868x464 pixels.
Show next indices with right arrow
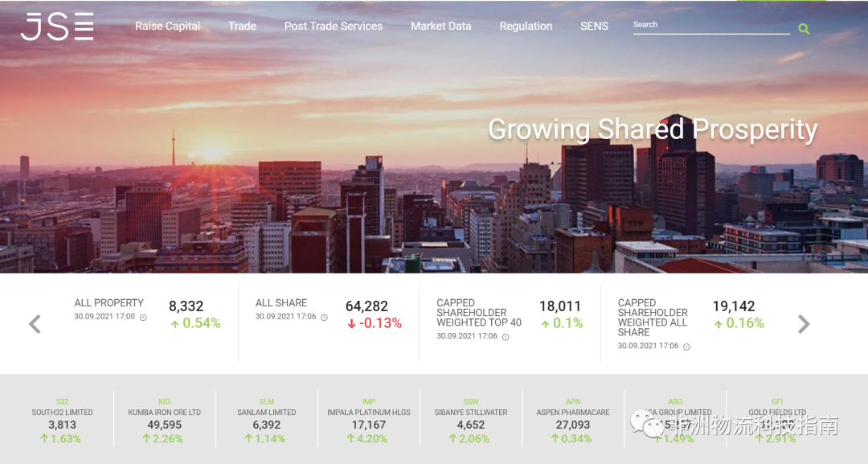click(804, 324)
